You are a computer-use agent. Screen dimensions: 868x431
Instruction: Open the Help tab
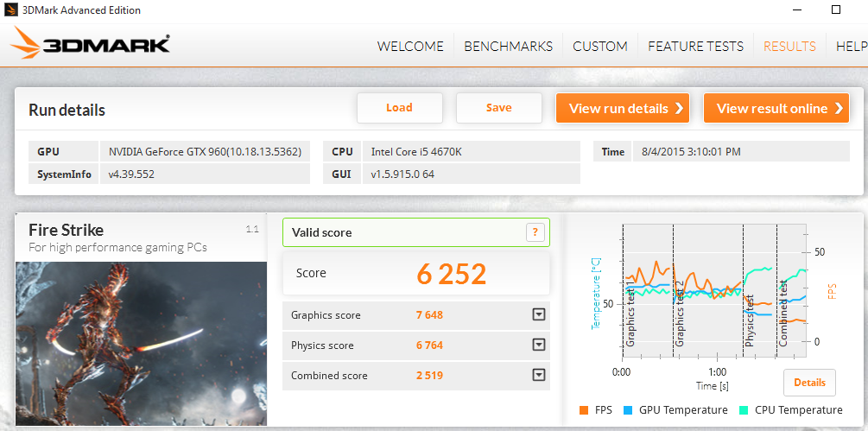(x=852, y=47)
